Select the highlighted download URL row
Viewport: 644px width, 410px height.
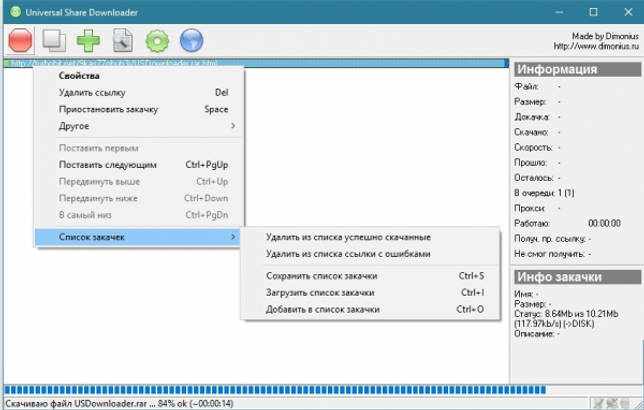(255, 63)
